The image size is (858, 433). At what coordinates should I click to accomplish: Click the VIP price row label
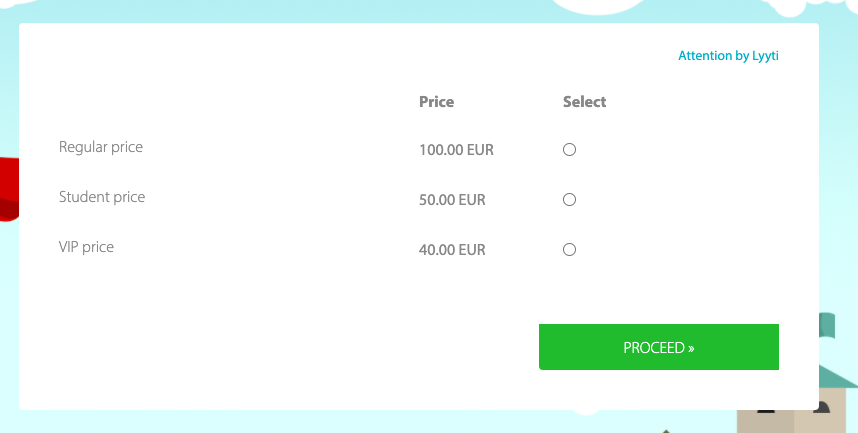click(x=86, y=247)
